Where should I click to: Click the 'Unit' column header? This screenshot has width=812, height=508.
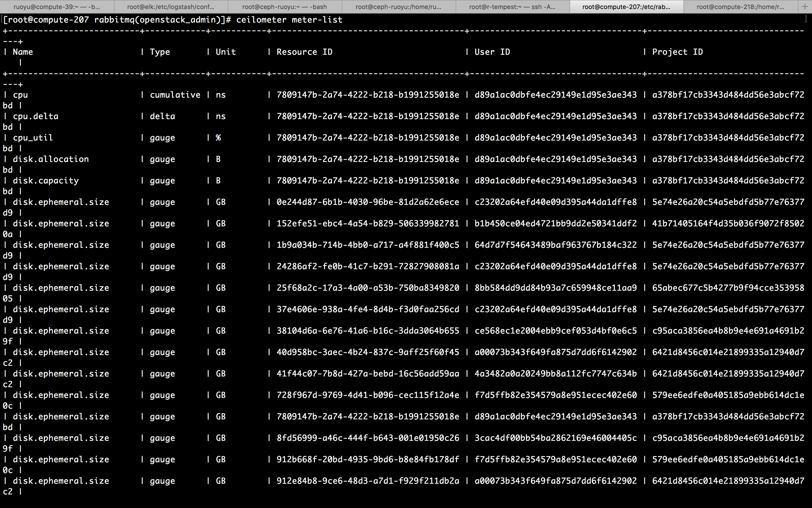[226, 52]
